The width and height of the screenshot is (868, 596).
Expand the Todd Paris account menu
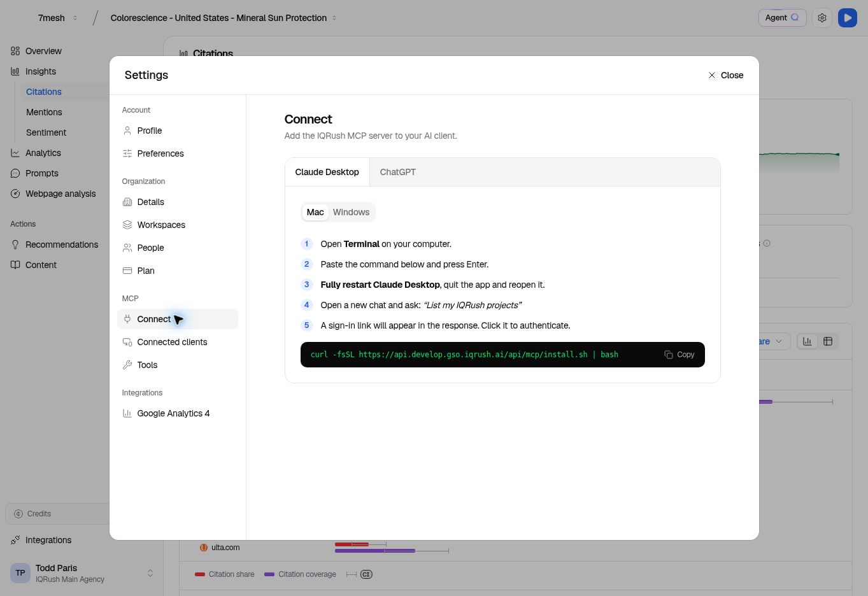[82, 573]
